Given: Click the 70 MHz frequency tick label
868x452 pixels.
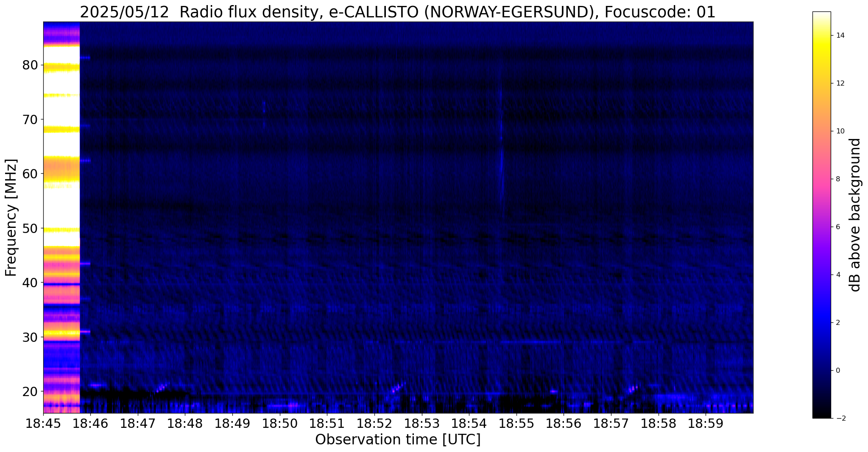Looking at the screenshot, I should pos(31,119).
